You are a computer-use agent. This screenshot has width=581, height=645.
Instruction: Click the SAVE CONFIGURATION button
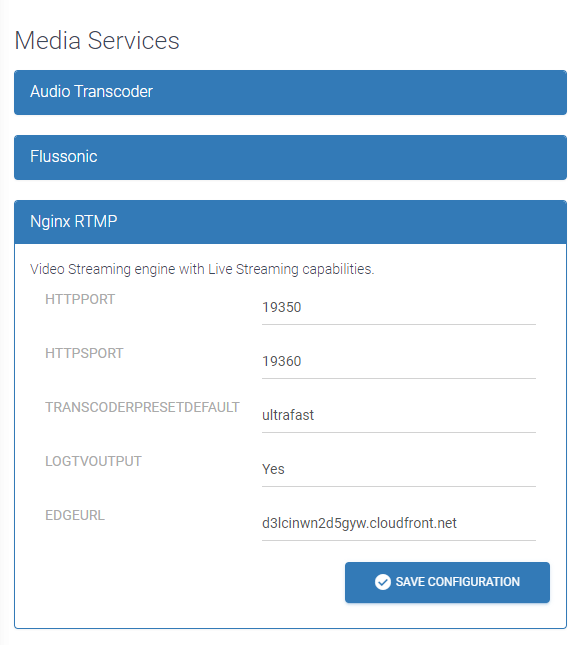447,582
